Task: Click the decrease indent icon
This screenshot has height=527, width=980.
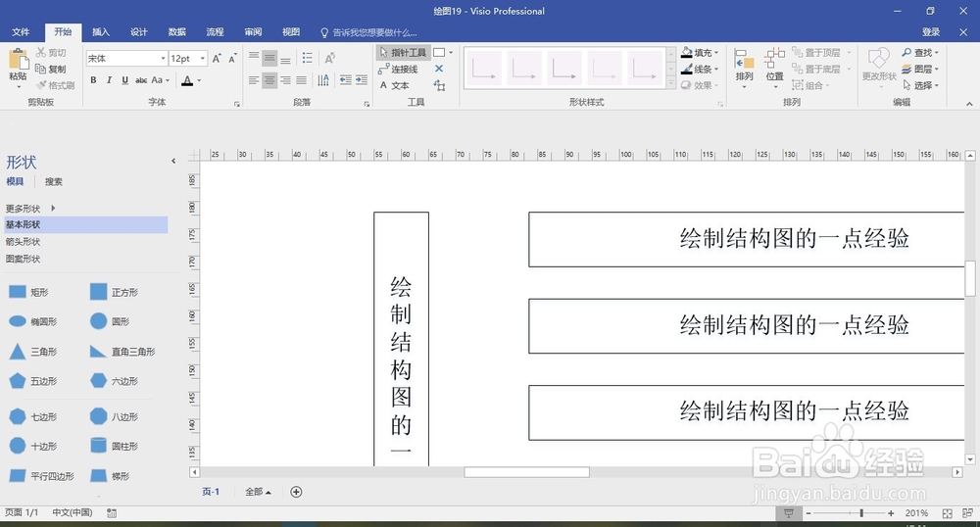Action: pos(345,80)
